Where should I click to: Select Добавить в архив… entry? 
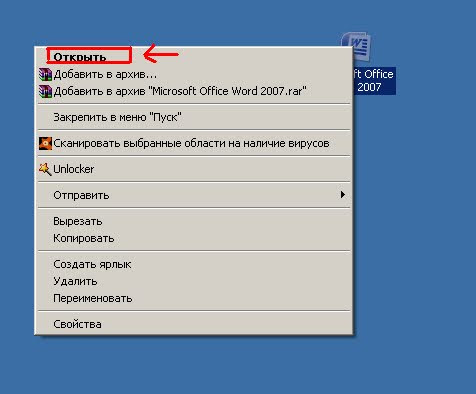pos(193,74)
